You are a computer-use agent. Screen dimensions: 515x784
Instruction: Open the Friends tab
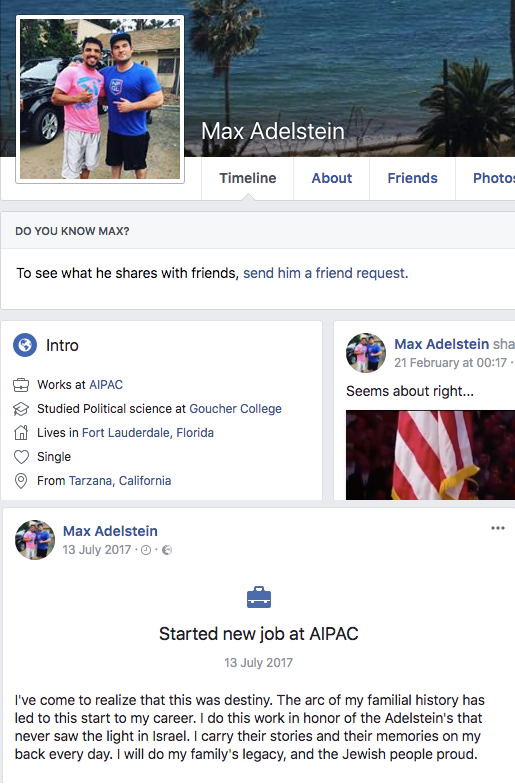(x=412, y=178)
